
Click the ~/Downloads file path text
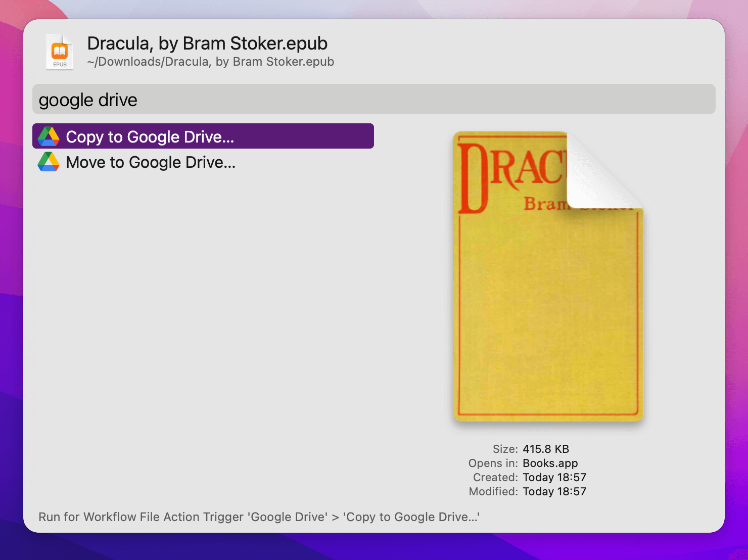click(210, 62)
